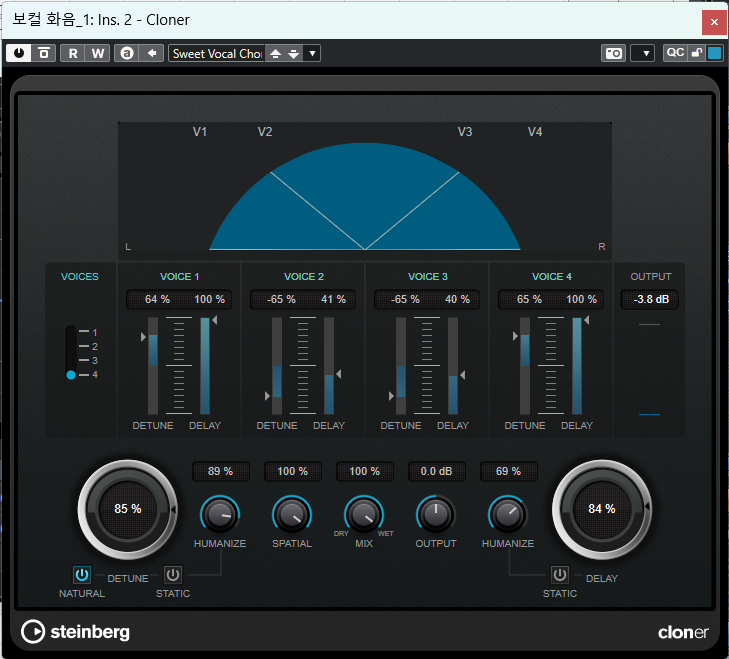The width and height of the screenshot is (729, 659).
Task: Click the copy A to B arrow icon
Action: pos(152,53)
